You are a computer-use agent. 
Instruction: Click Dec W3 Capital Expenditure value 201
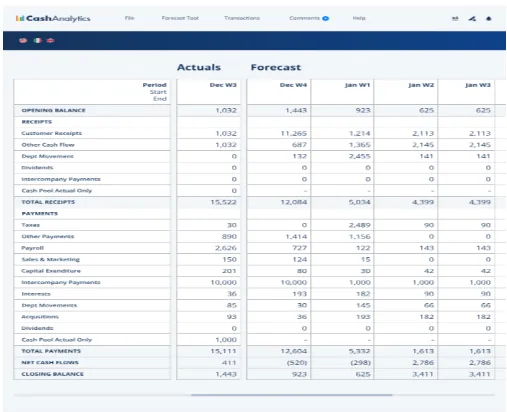pos(229,271)
